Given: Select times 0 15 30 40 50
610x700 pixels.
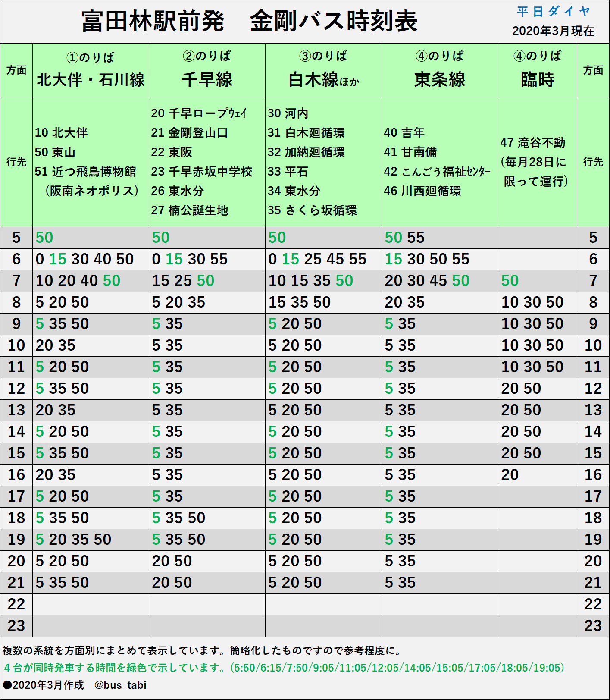Looking at the screenshot, I should 84,259.
